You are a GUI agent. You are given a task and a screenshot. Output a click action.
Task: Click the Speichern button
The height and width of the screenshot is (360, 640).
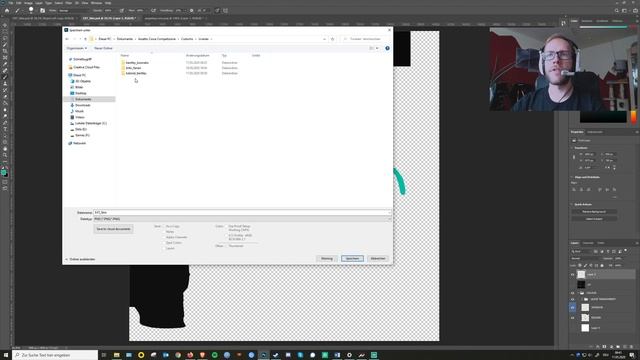point(352,258)
